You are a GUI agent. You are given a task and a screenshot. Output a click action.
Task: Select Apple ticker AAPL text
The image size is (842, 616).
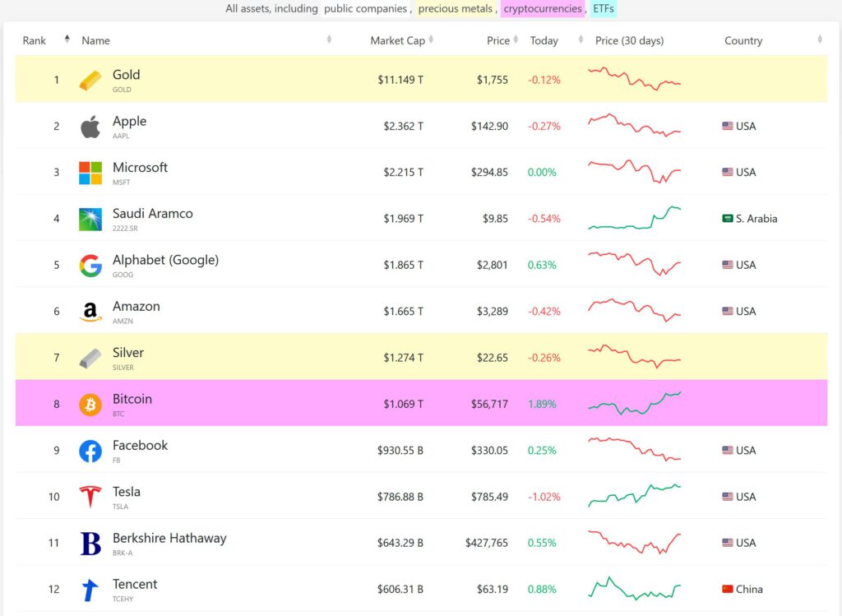(121, 136)
